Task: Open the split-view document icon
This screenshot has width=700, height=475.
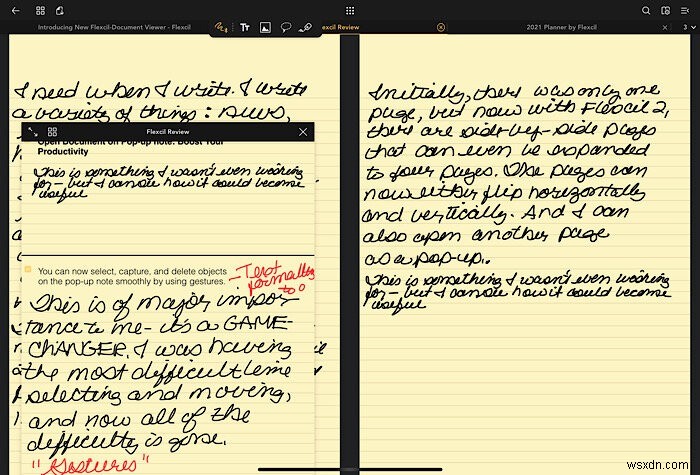Action: point(665,10)
